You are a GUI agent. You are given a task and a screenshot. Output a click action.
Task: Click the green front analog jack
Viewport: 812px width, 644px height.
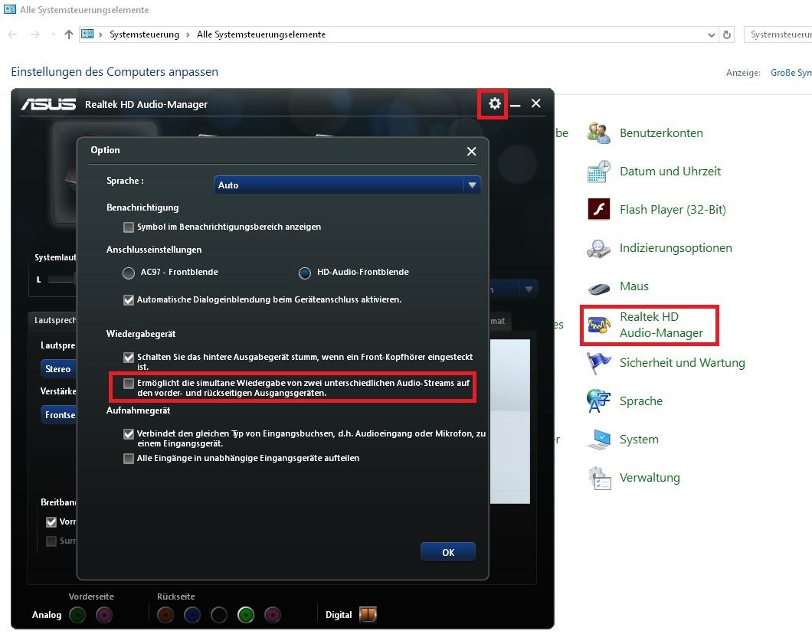(77, 615)
